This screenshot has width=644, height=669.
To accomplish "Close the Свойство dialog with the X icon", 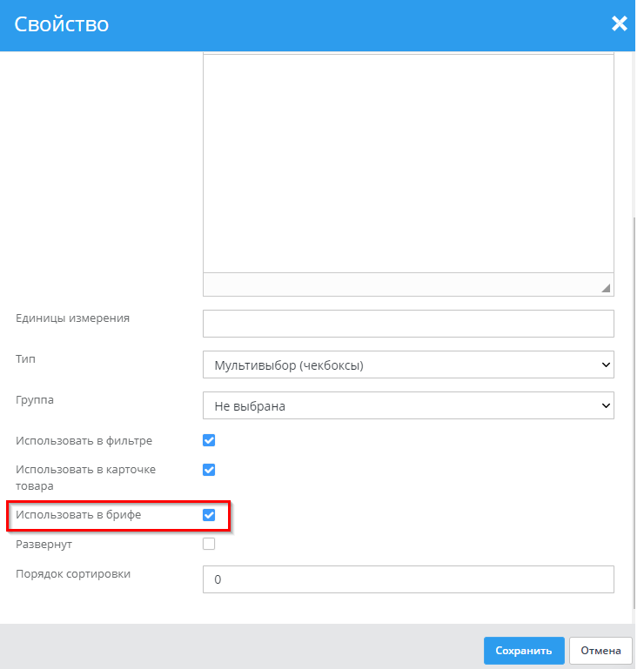I will pos(619,23).
